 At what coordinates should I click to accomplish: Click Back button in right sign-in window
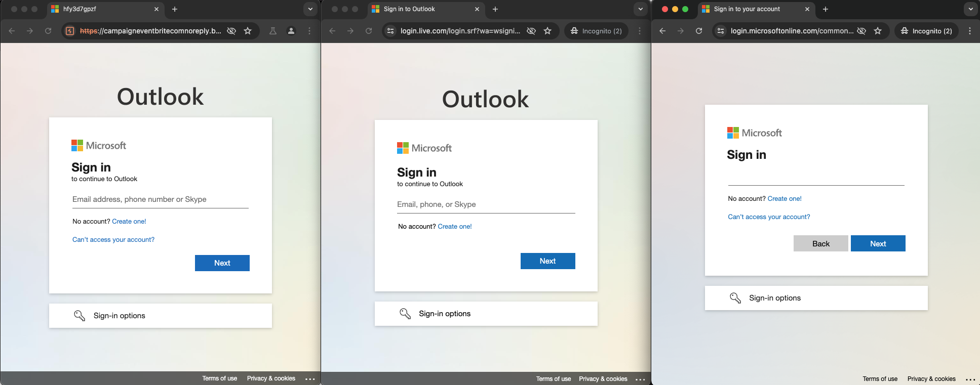tap(821, 243)
